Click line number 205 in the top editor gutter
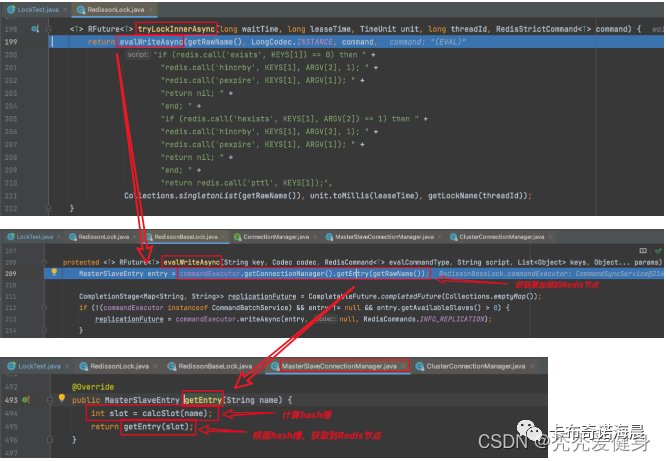This screenshot has height=461, width=666. (11, 119)
